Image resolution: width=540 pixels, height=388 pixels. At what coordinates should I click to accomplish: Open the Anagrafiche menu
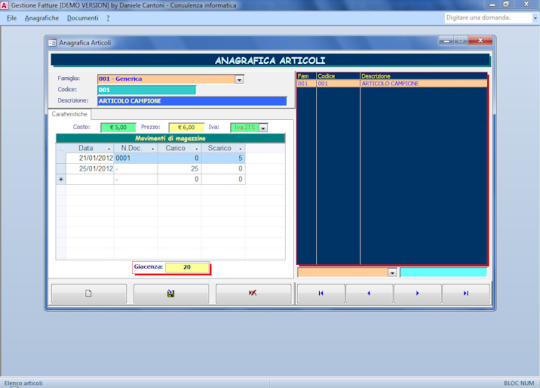tap(42, 18)
